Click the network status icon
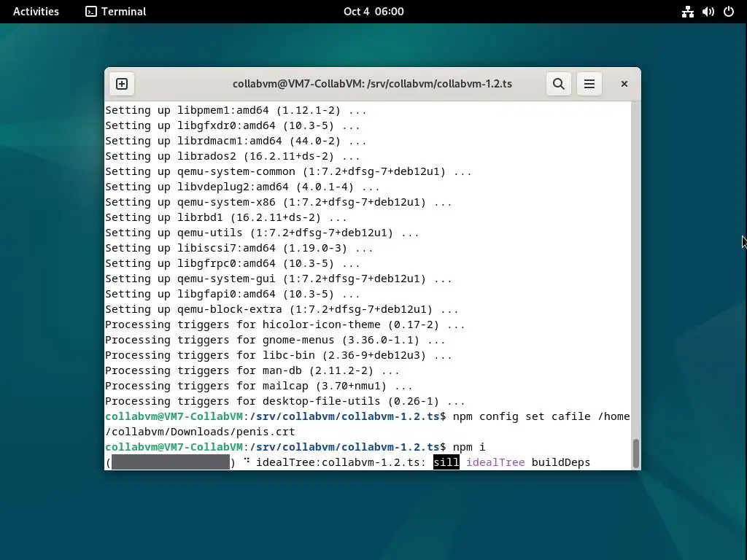The image size is (747, 560). pos(687,12)
